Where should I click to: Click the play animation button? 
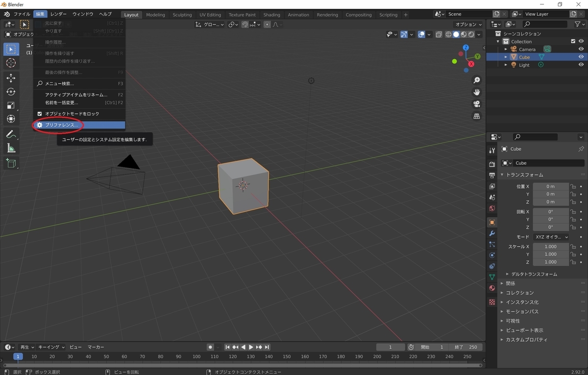(251, 347)
